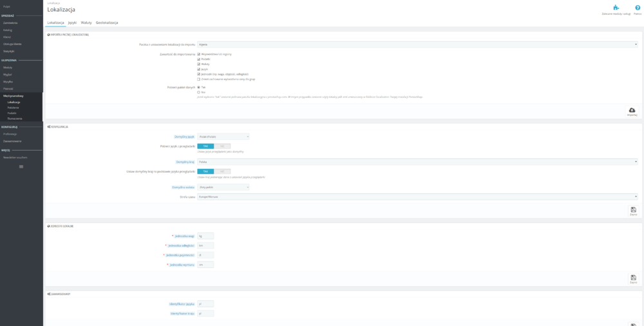The image size is (644, 326).
Task: Select Lokalizacja submenu in the sidebar
Action: click(x=14, y=102)
